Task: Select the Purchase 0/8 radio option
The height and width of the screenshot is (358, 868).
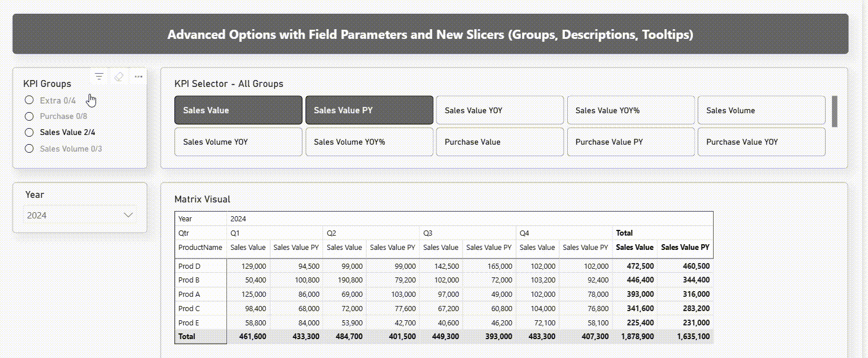Action: point(30,117)
